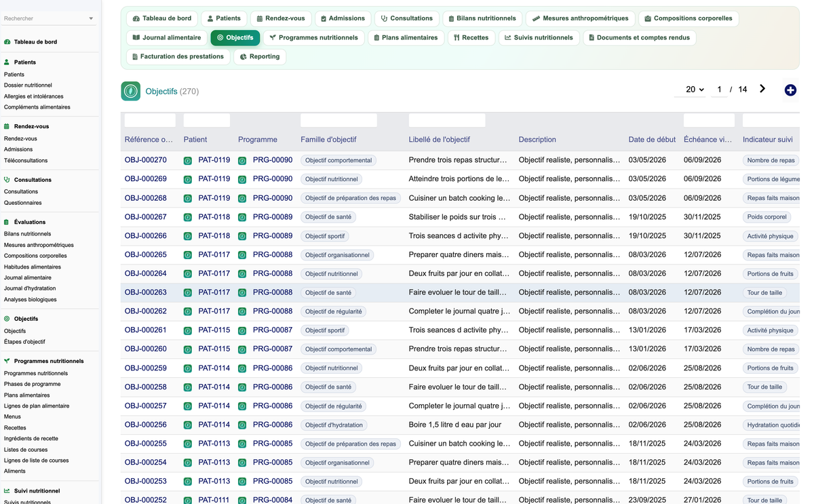814x504 pixels.
Task: Click Suivi nutritionnel sidebar chart icon
Action: click(7, 491)
